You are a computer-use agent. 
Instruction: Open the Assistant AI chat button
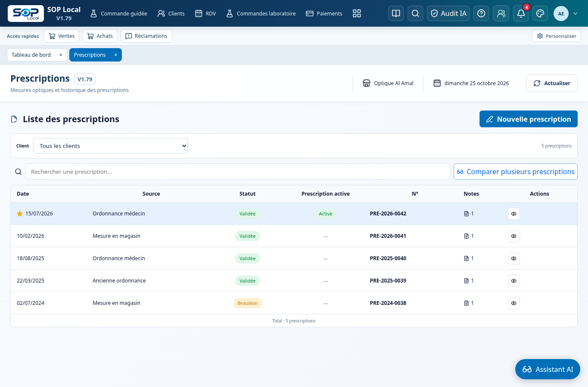[x=548, y=369]
